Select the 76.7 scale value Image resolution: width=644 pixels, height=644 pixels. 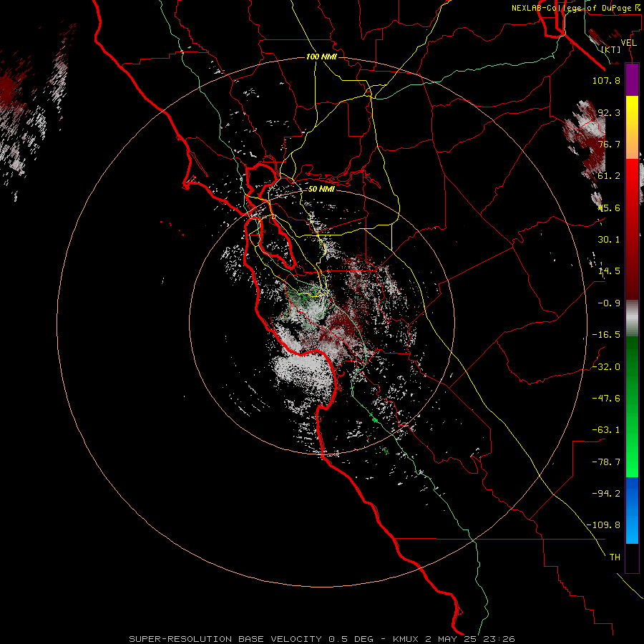click(609, 144)
